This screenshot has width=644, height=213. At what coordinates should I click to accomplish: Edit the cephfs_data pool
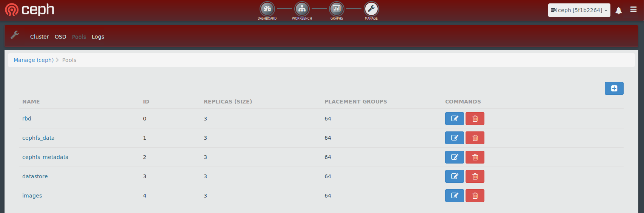coord(454,138)
